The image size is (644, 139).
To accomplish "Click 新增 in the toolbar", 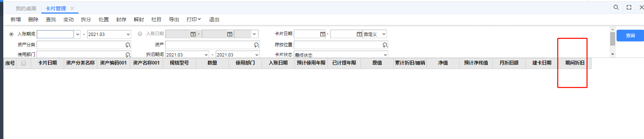I will point(16,19).
